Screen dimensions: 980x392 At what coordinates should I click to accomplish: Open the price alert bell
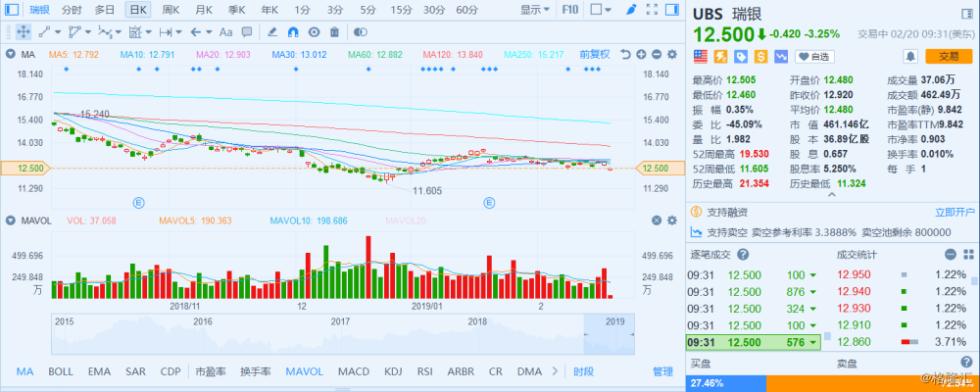point(910,57)
